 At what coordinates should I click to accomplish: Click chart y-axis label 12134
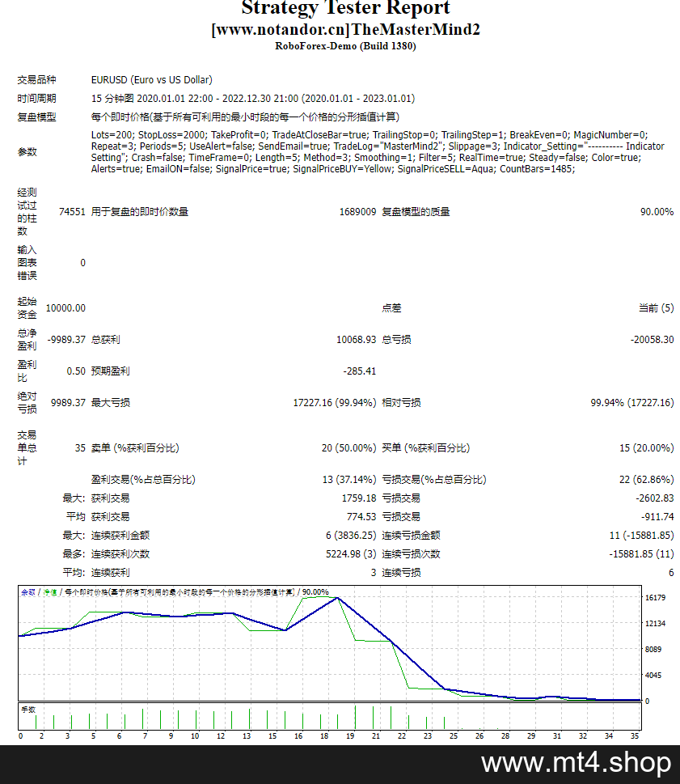[x=655, y=624]
